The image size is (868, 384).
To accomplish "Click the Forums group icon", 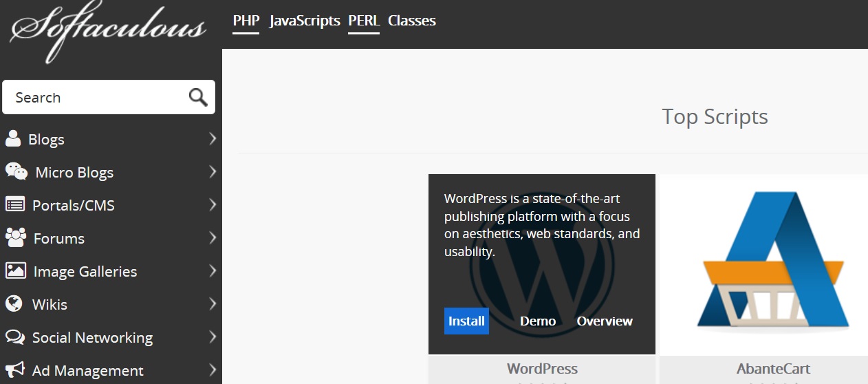I will pyautogui.click(x=16, y=237).
